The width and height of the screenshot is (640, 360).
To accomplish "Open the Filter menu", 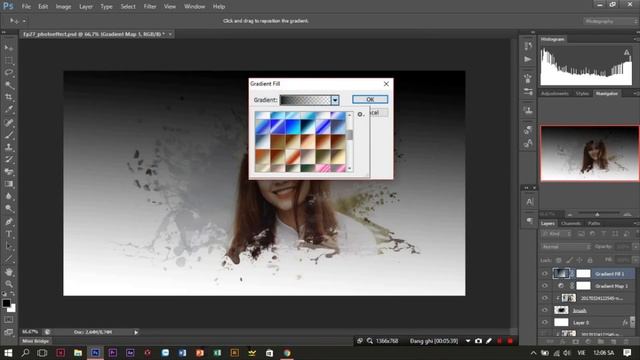I will pyautogui.click(x=150, y=7).
